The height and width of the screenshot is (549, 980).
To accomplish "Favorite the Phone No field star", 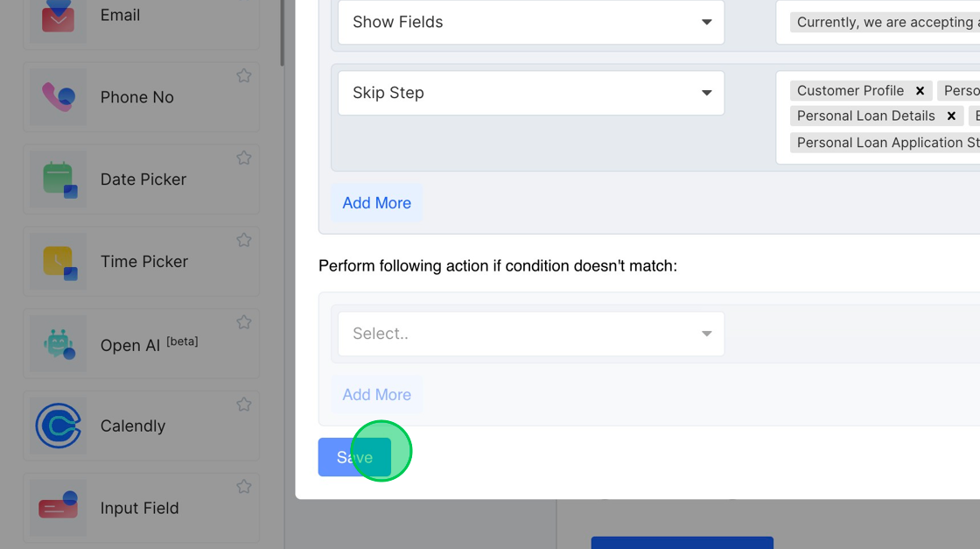I will coord(244,76).
